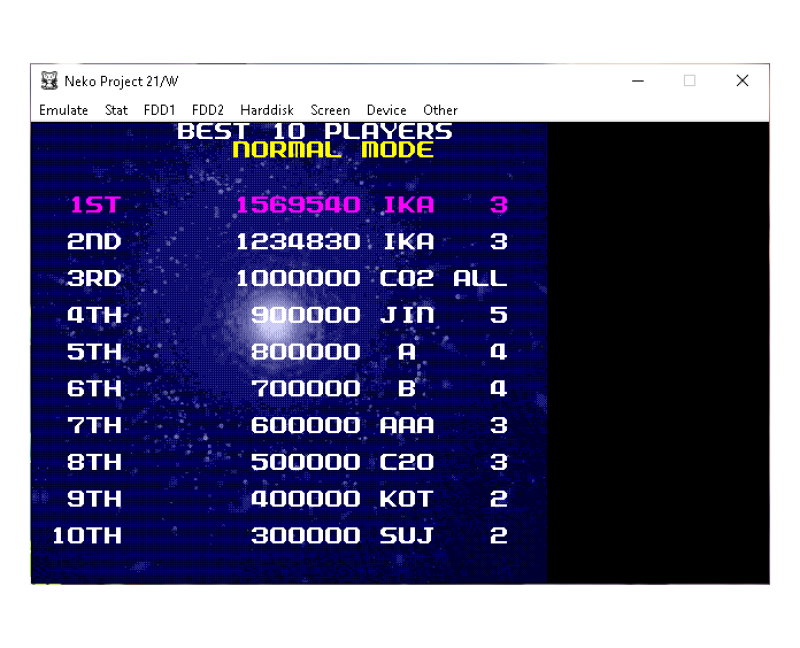
Task: Open the FDD1 menu
Action: pos(159,110)
